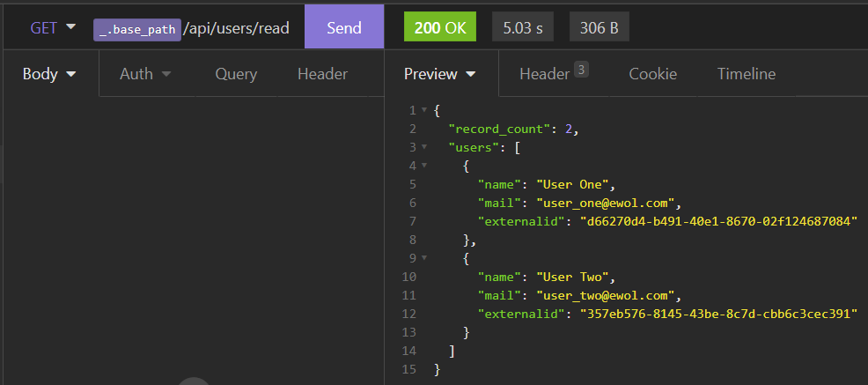Click the header count badge 3

pyautogui.click(x=581, y=70)
